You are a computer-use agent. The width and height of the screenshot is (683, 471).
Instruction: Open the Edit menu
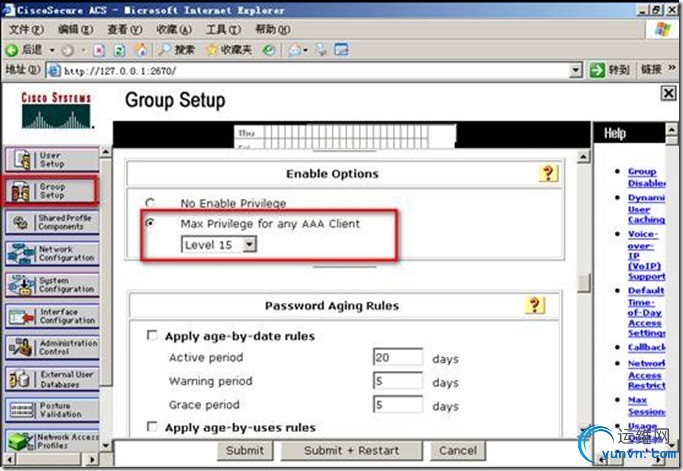click(x=75, y=30)
